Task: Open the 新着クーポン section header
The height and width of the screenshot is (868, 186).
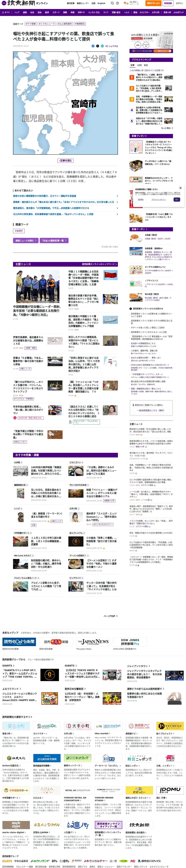Action: (x=151, y=229)
